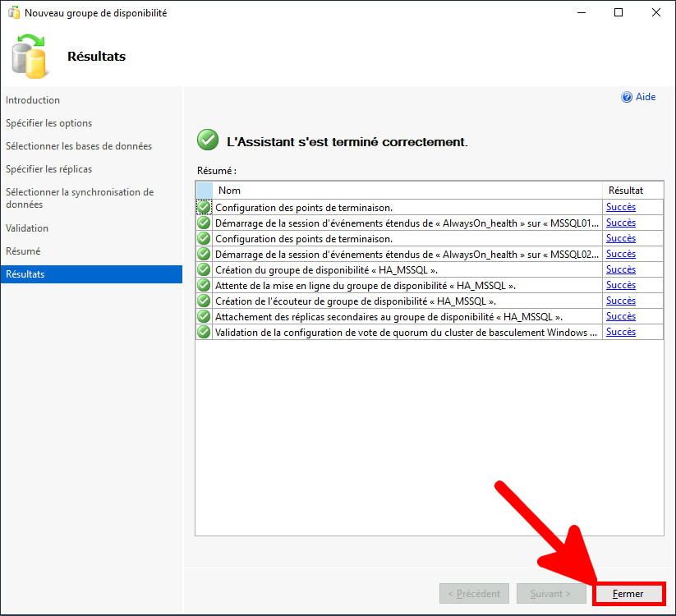The height and width of the screenshot is (616, 676).
Task: Open the Validation step in the sidebar
Action: [x=27, y=228]
